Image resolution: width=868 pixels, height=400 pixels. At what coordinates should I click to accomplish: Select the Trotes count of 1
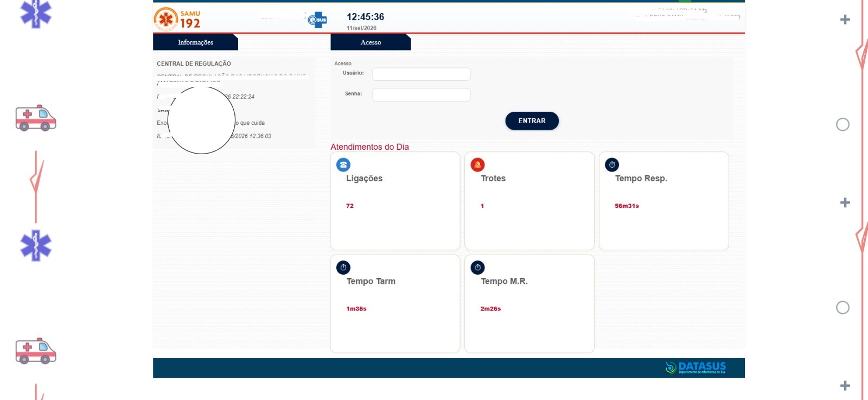coord(482,206)
